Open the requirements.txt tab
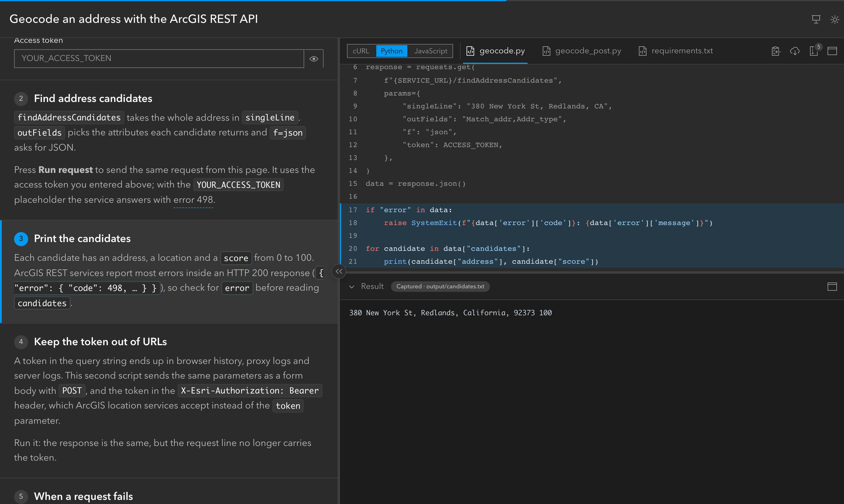The width and height of the screenshot is (844, 504). 675,51
